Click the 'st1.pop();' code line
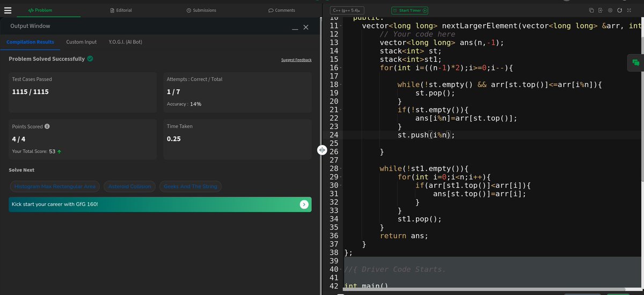The height and width of the screenshot is (295, 644). click(x=419, y=219)
